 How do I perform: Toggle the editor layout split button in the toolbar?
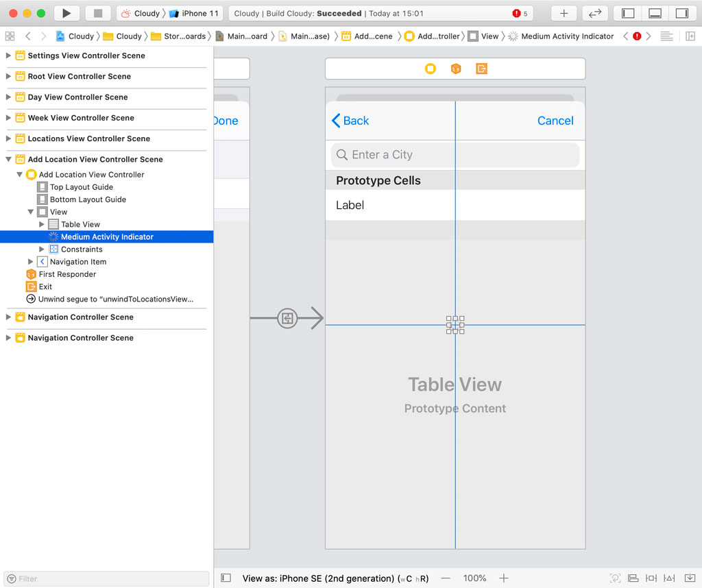[x=595, y=13]
